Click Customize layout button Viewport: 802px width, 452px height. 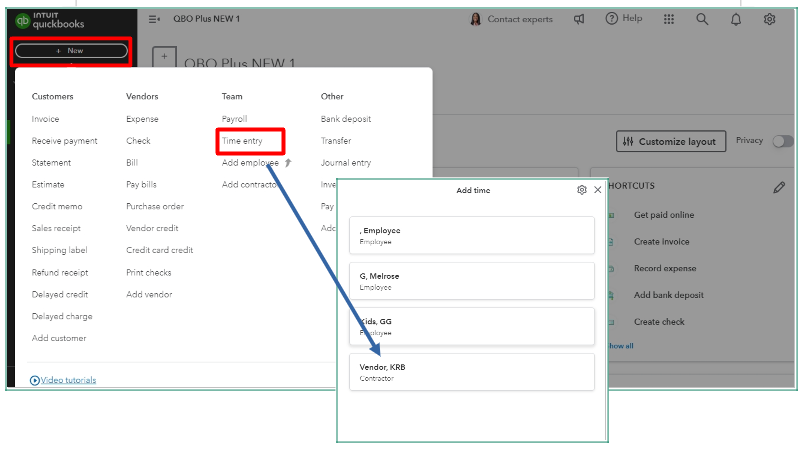[x=671, y=142]
